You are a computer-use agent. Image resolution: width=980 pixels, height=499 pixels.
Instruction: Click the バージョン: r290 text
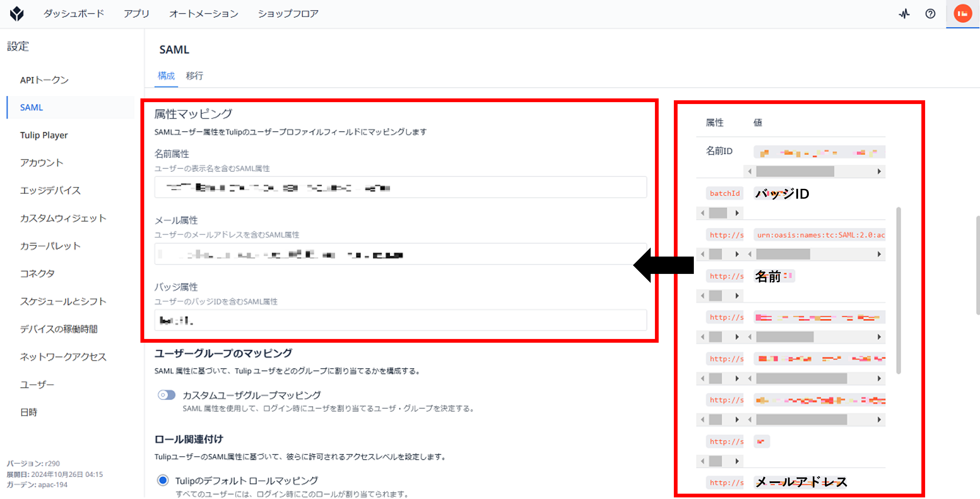pyautogui.click(x=33, y=464)
